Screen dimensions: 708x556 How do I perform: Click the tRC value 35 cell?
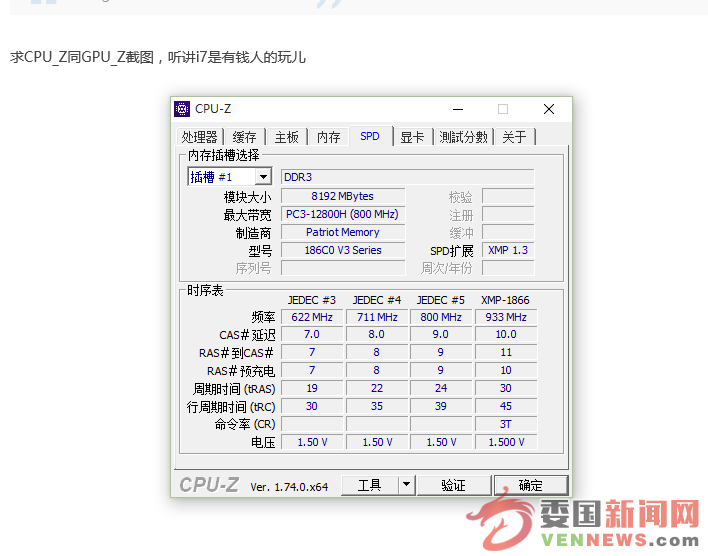[x=377, y=406]
